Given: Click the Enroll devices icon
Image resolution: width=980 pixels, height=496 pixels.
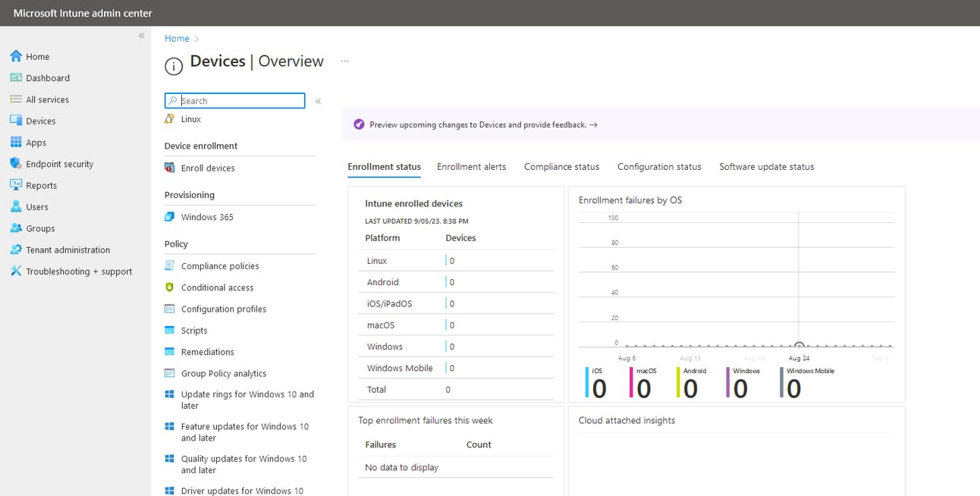Looking at the screenshot, I should pos(170,168).
